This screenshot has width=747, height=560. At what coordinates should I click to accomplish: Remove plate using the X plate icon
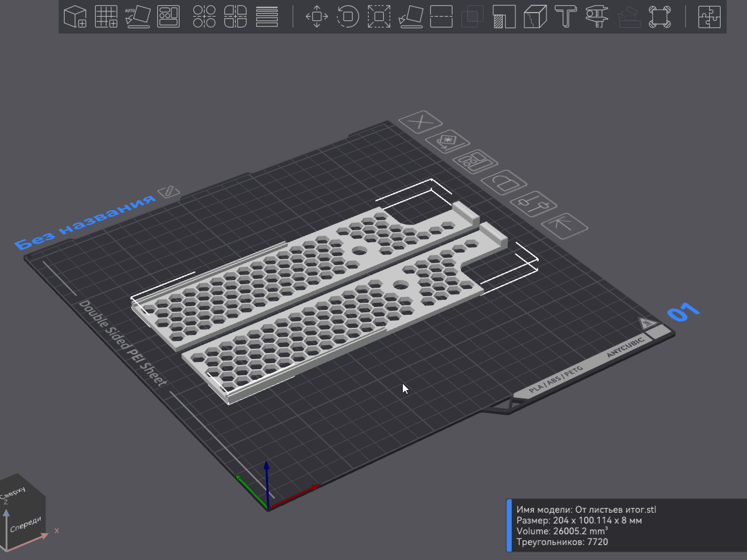pyautogui.click(x=420, y=123)
